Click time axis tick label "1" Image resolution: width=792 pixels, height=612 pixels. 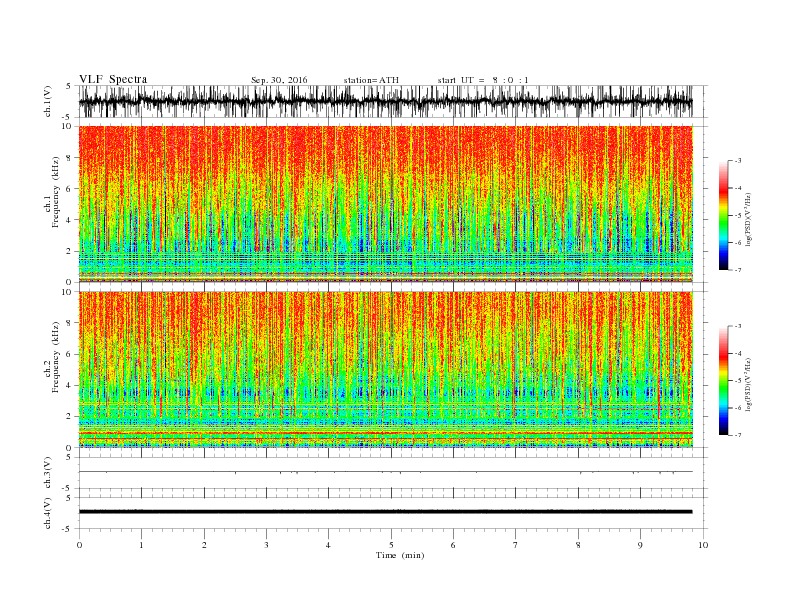point(141,545)
